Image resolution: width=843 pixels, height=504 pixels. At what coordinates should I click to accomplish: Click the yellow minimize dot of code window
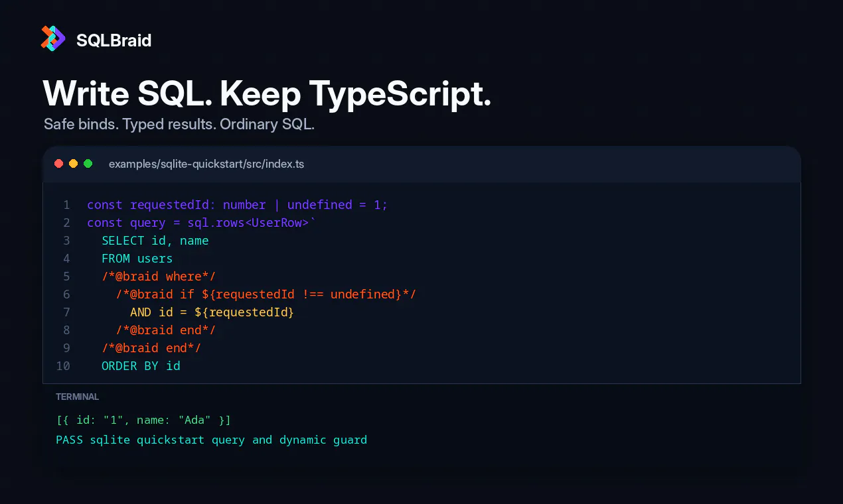pyautogui.click(x=73, y=164)
